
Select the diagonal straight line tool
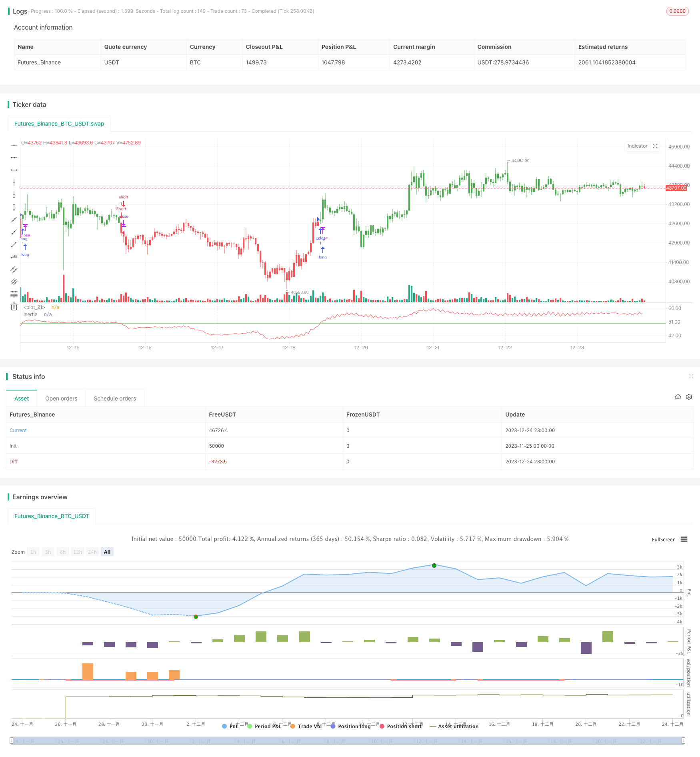click(14, 220)
